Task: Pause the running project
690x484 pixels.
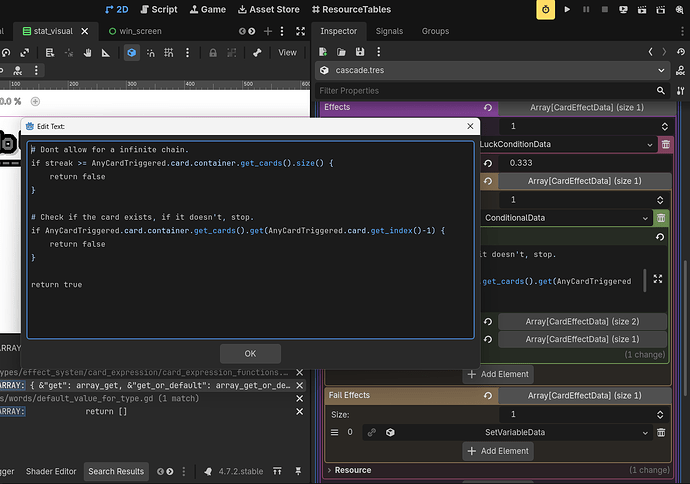Action: tap(586, 9)
